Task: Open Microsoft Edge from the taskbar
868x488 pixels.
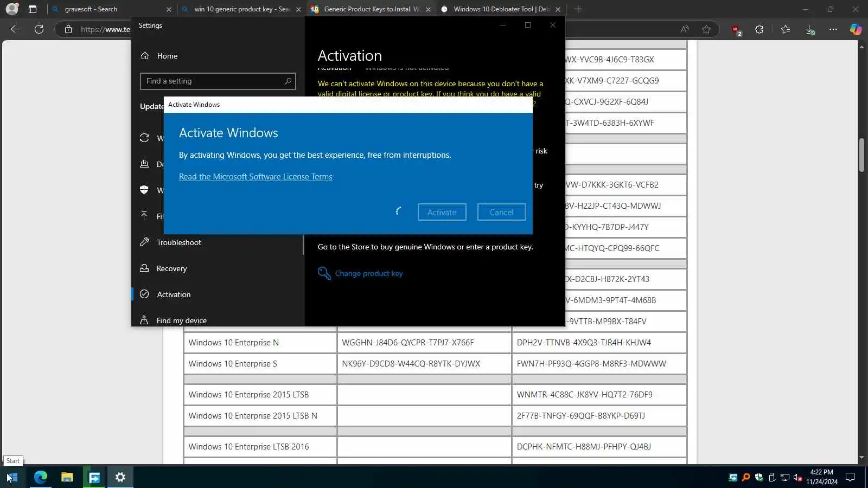Action: coord(41,477)
